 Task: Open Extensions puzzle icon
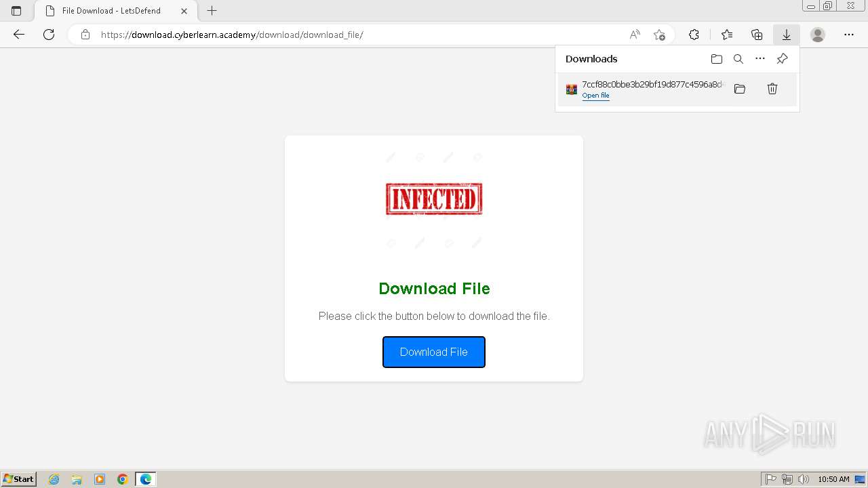pyautogui.click(x=694, y=35)
